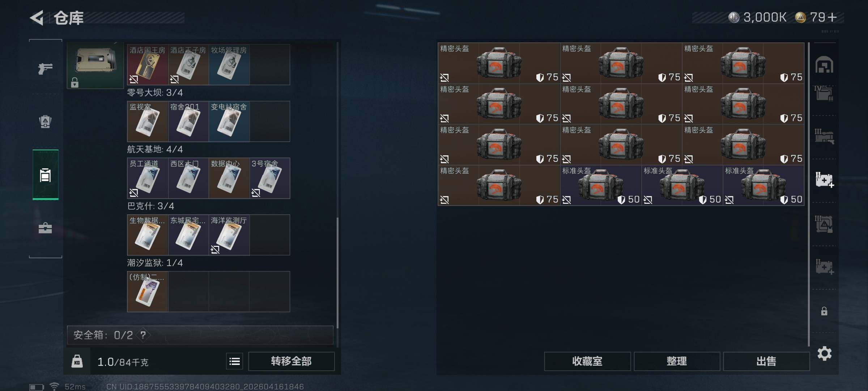Select the 监视室 keycard
The width and height of the screenshot is (868, 391).
tap(148, 122)
